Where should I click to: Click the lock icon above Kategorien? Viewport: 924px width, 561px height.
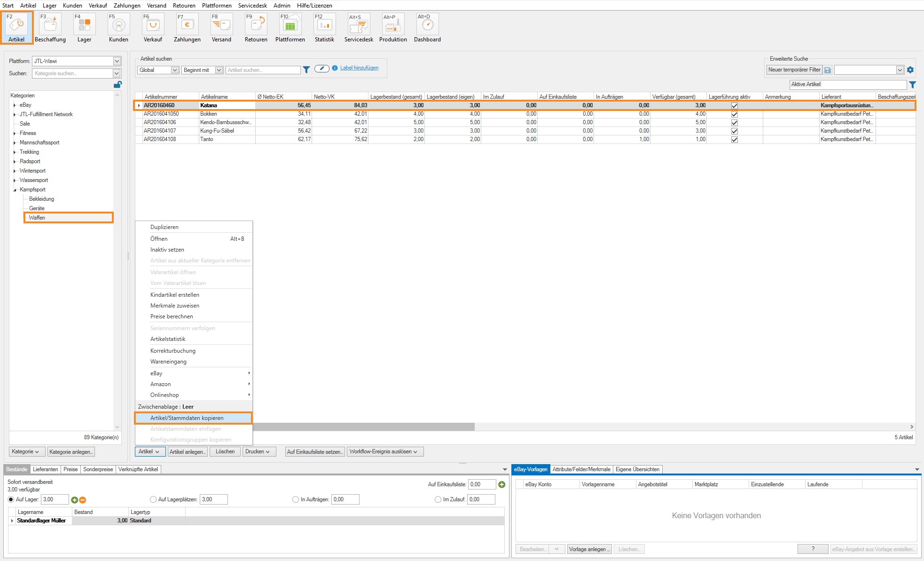click(x=117, y=85)
